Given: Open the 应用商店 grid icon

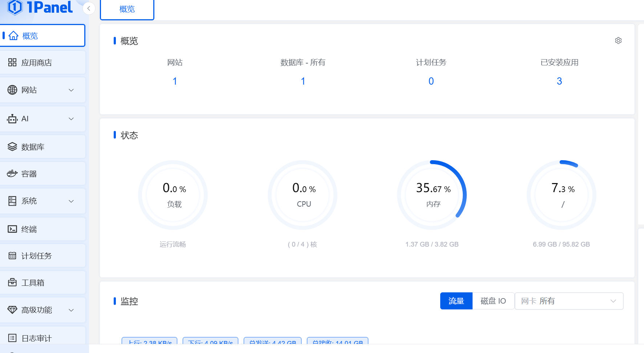Looking at the screenshot, I should click(x=12, y=62).
